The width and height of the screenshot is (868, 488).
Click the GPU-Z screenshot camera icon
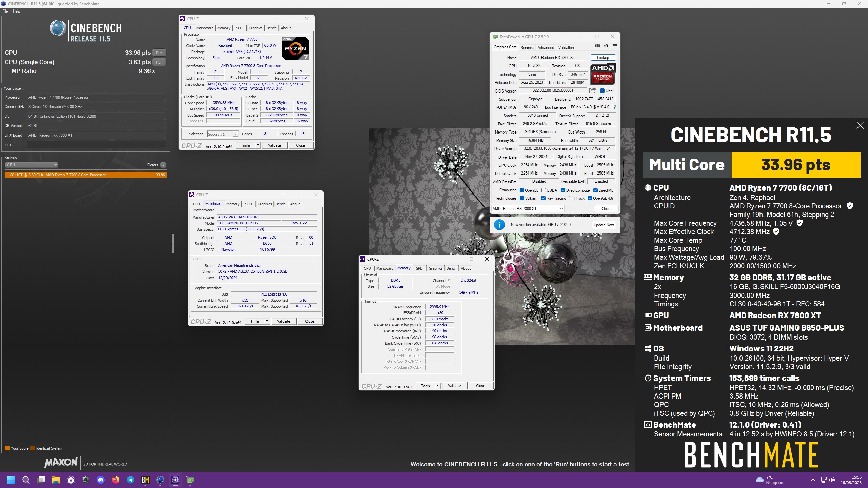click(x=597, y=46)
